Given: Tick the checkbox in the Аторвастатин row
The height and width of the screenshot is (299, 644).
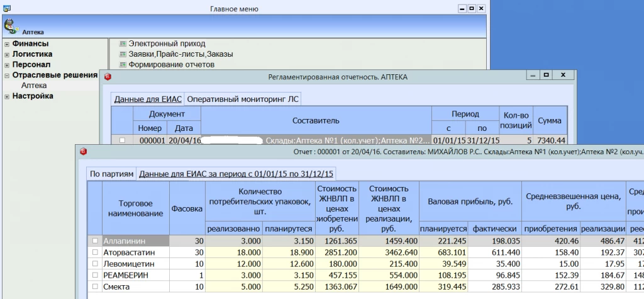Looking at the screenshot, I should (96, 252).
